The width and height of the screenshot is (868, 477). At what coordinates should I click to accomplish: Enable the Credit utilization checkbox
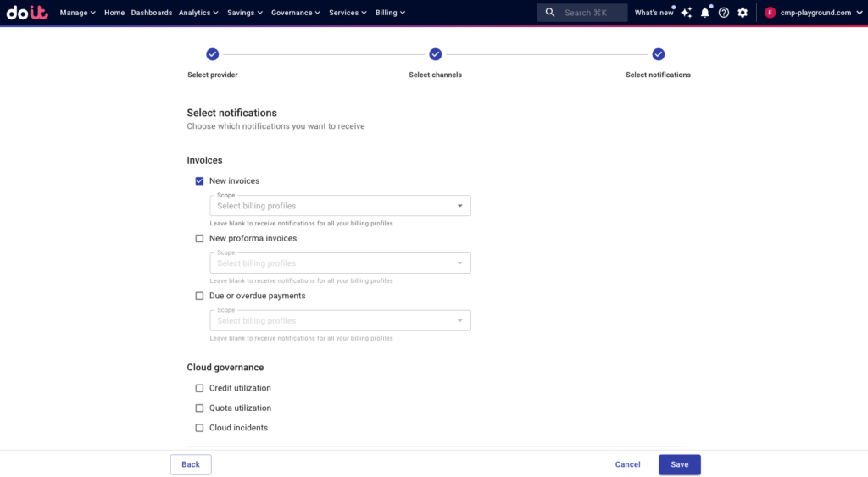pyautogui.click(x=200, y=388)
